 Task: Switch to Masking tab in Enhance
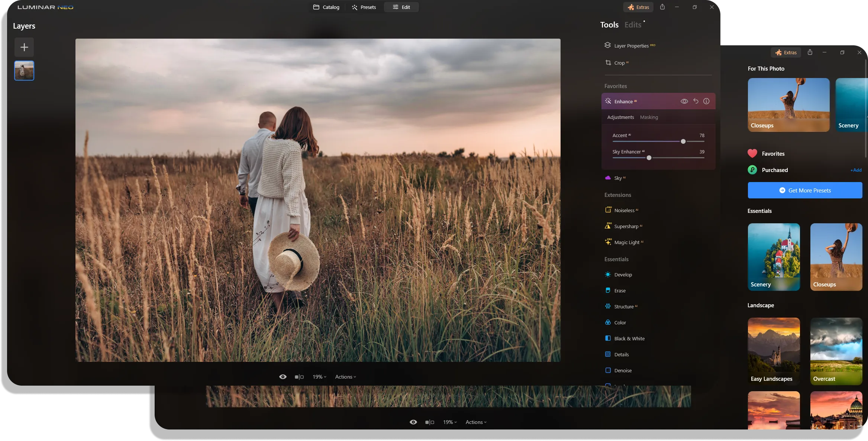click(649, 117)
